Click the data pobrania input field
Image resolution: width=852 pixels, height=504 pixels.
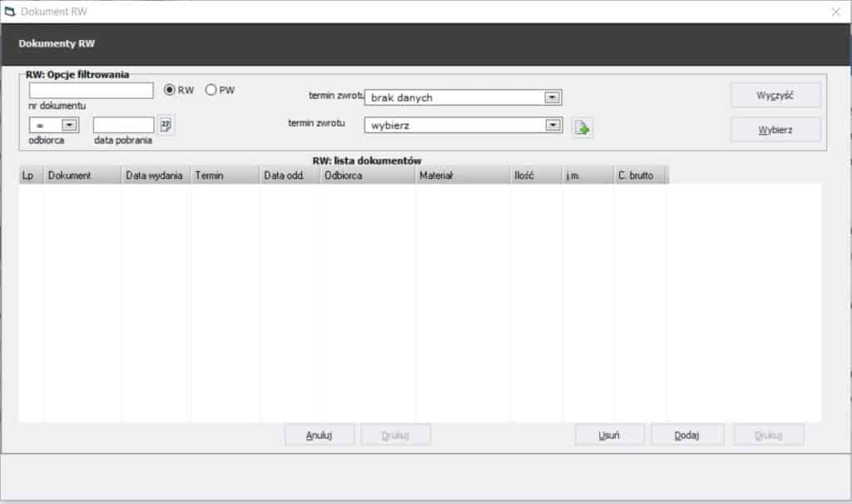click(123, 125)
